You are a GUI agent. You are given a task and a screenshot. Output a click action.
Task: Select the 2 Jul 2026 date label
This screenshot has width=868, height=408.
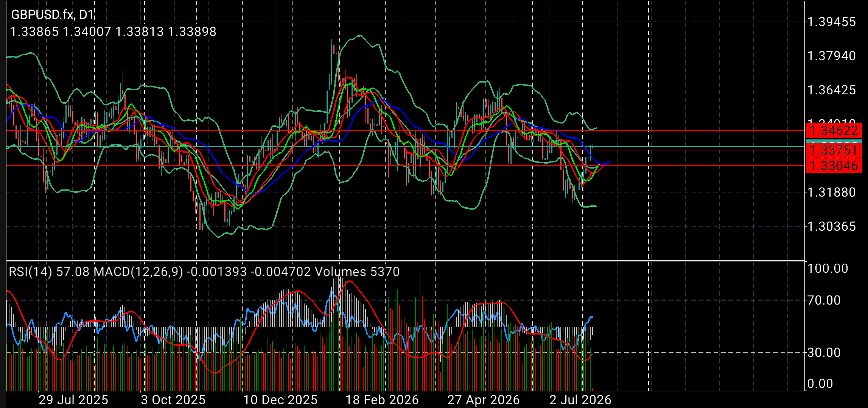pos(580,400)
